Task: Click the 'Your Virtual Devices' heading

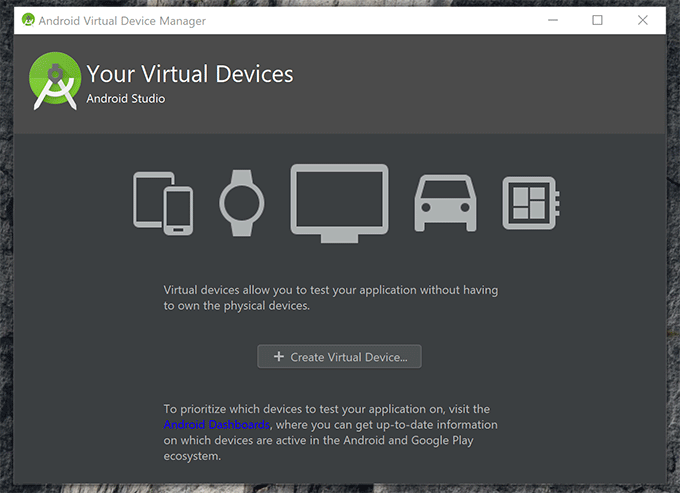Action: point(190,74)
